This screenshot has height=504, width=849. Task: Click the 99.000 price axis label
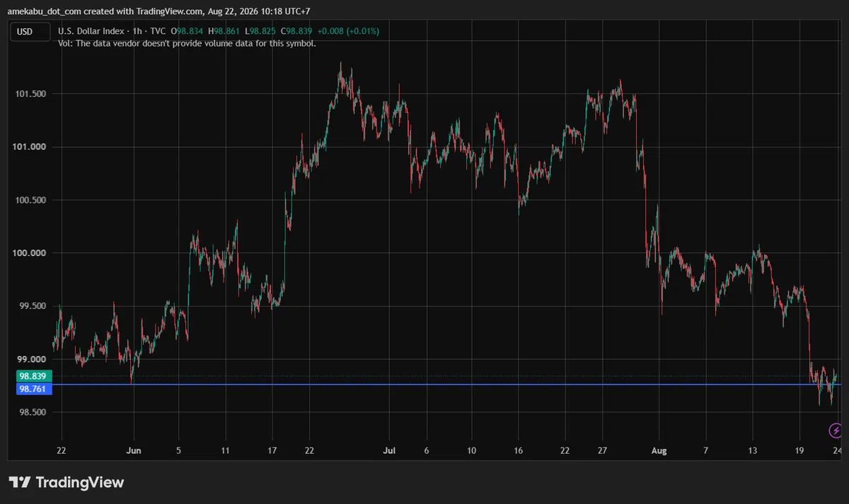coord(32,359)
